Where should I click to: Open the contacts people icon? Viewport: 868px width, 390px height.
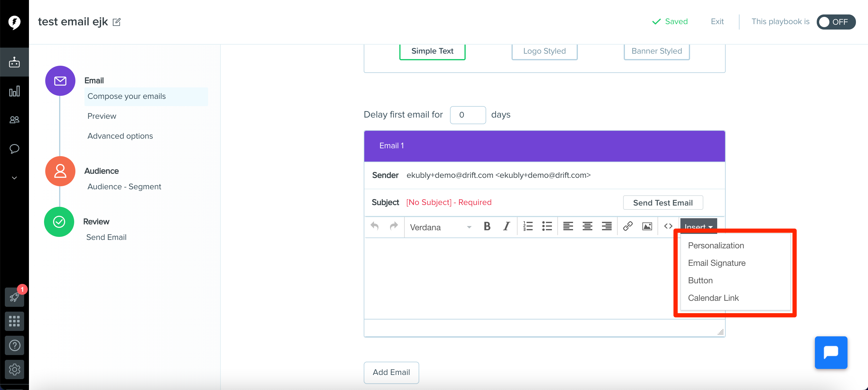click(x=14, y=120)
